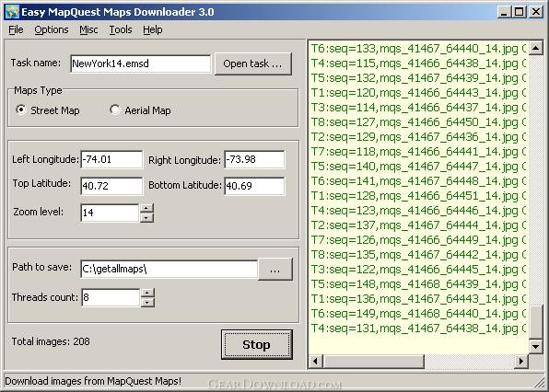Minimize the Downloader window
This screenshot has width=549, height=392.
504,12
